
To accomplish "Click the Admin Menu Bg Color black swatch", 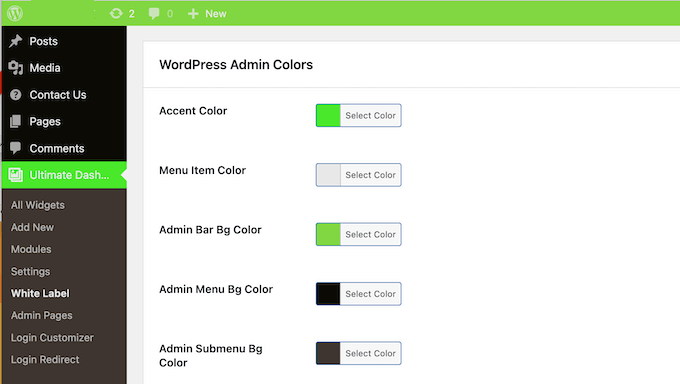I will coord(328,294).
